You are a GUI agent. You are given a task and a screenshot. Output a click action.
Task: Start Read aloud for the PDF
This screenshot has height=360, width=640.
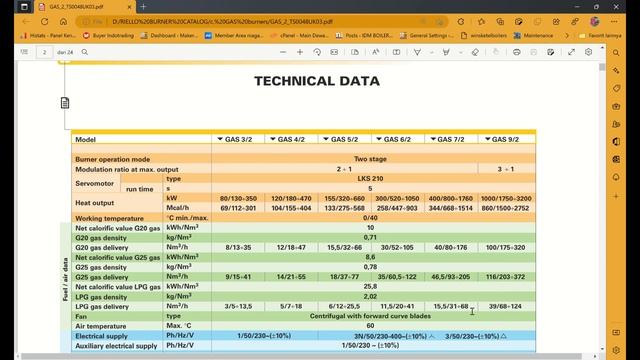[x=376, y=52]
